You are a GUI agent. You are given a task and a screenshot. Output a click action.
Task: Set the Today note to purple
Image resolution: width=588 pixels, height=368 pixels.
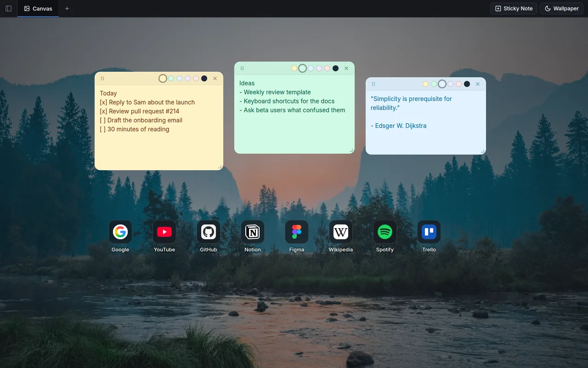188,79
